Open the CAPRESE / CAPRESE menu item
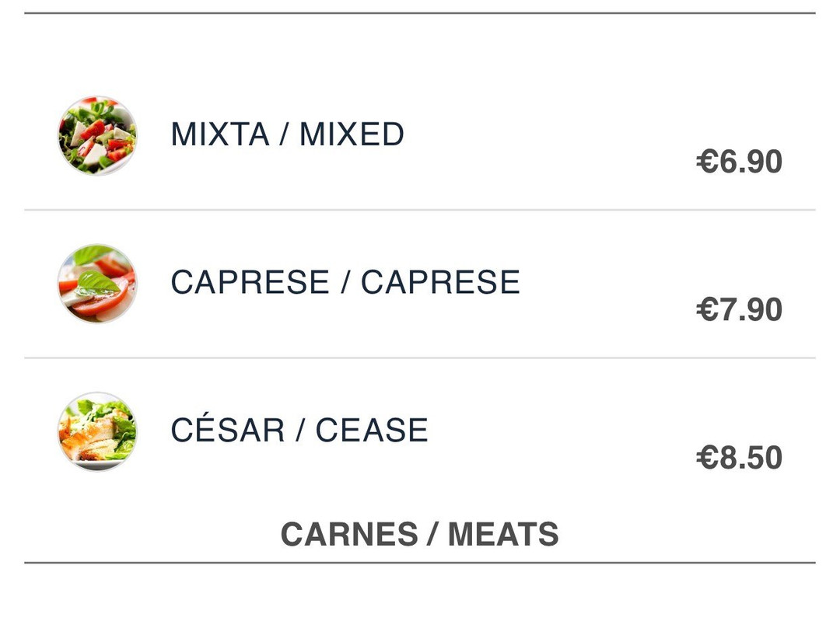The height and width of the screenshot is (628, 840). tap(420, 284)
